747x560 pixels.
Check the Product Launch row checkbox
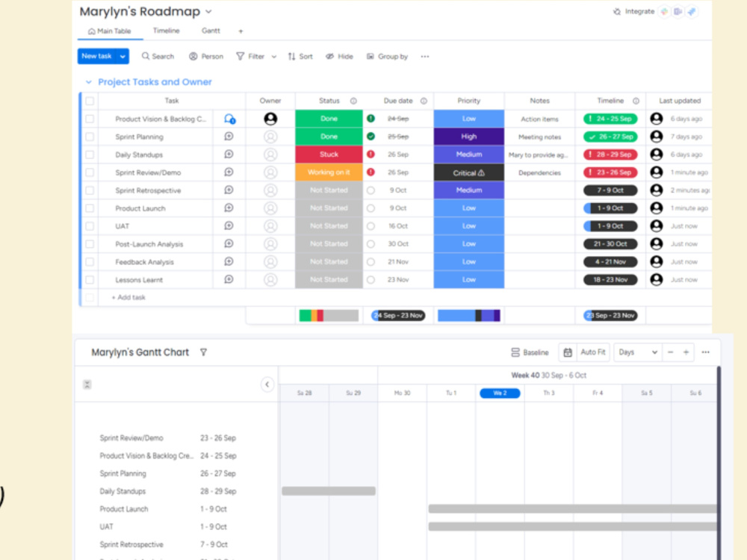90,208
